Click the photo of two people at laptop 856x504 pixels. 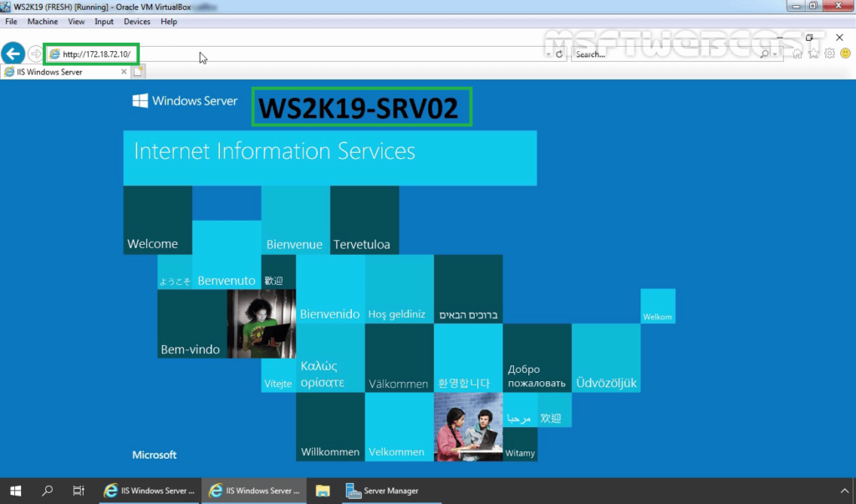tap(468, 426)
